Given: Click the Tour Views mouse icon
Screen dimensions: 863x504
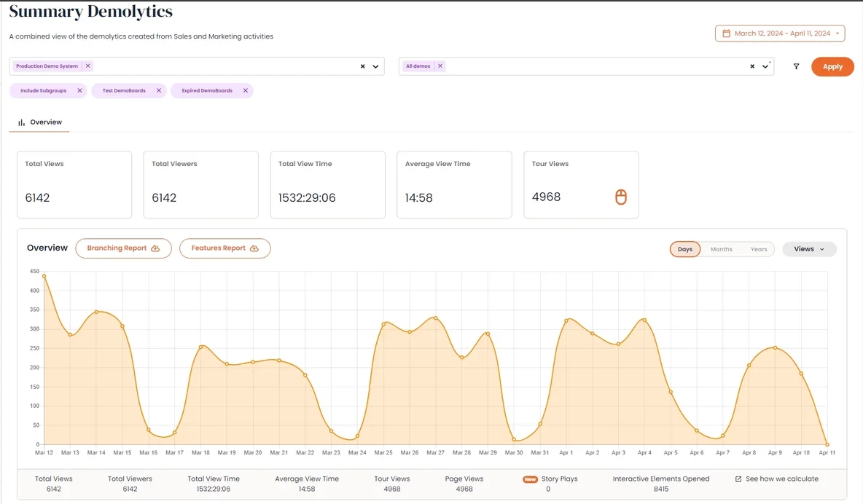Looking at the screenshot, I should point(620,197).
